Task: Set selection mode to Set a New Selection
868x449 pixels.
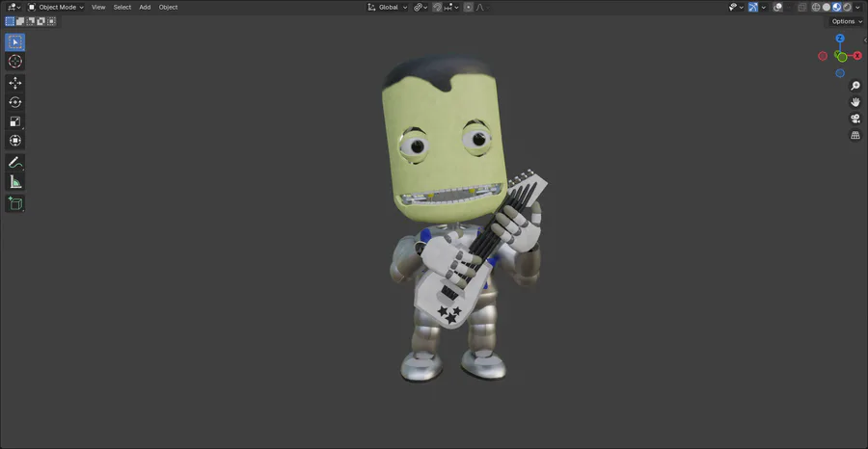Action: click(x=10, y=21)
